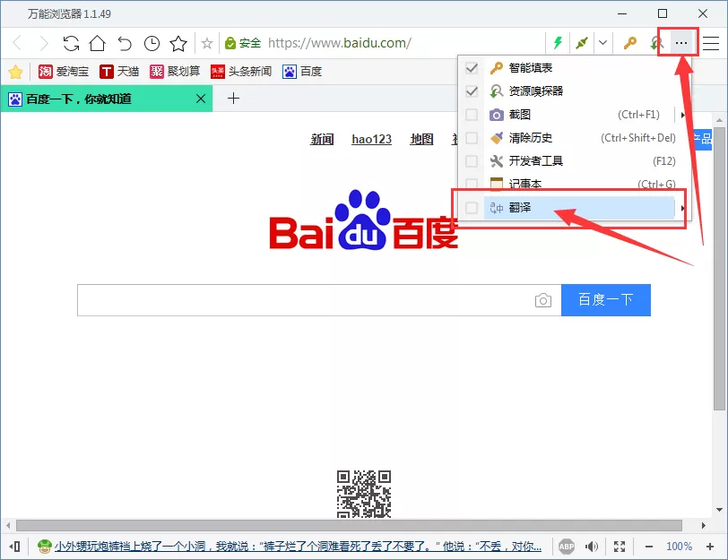Open 头条新闻 bookmark

point(241,72)
